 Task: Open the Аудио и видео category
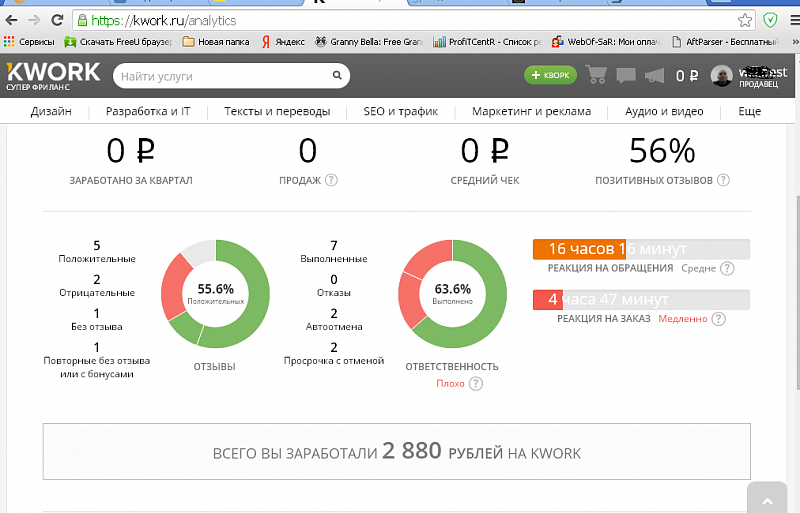point(664,111)
